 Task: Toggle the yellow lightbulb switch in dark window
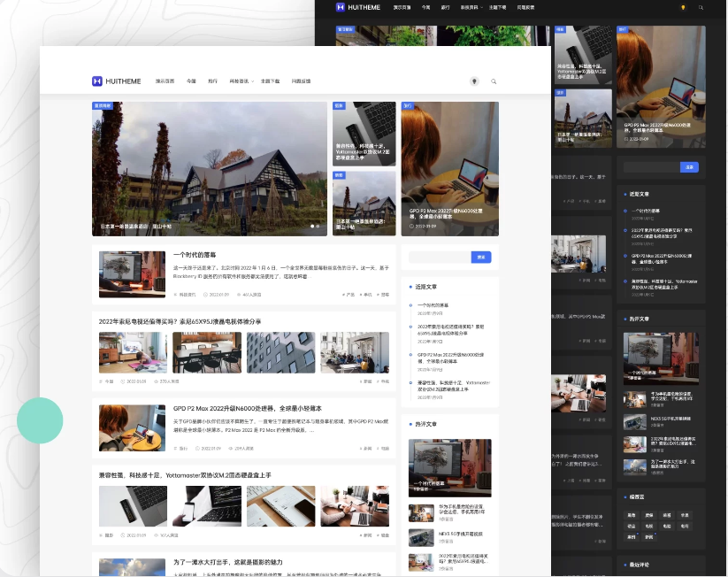click(683, 7)
